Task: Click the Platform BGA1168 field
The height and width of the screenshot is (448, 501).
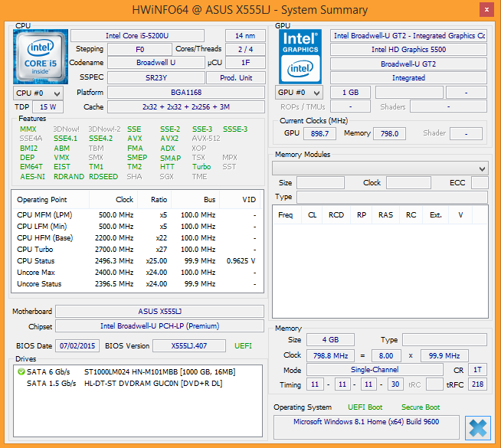Action: 186,93
